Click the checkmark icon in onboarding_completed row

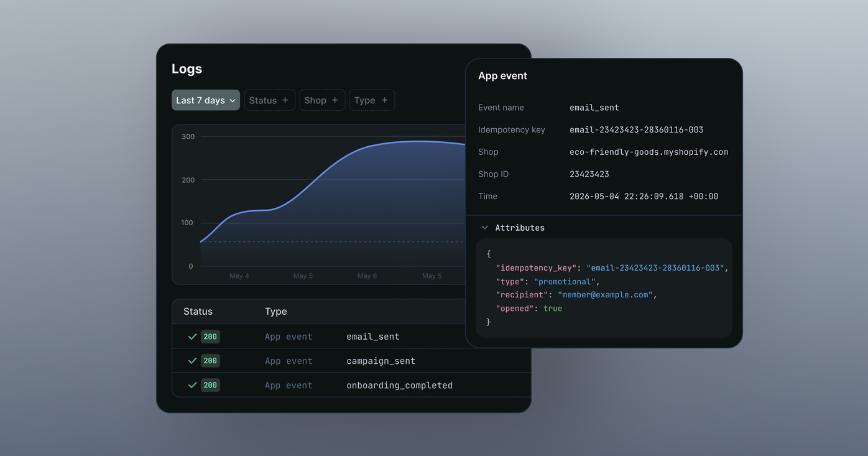[x=193, y=385]
